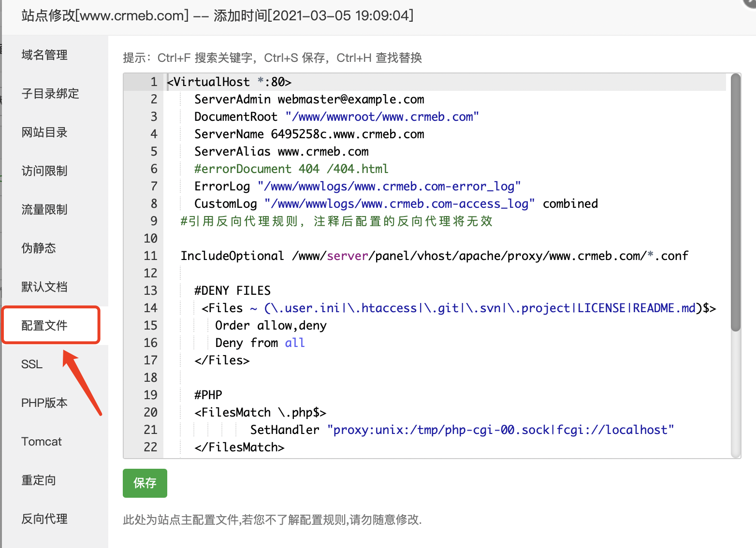This screenshot has width=756, height=548.
Task: Click the green 保存 button
Action: (x=145, y=483)
